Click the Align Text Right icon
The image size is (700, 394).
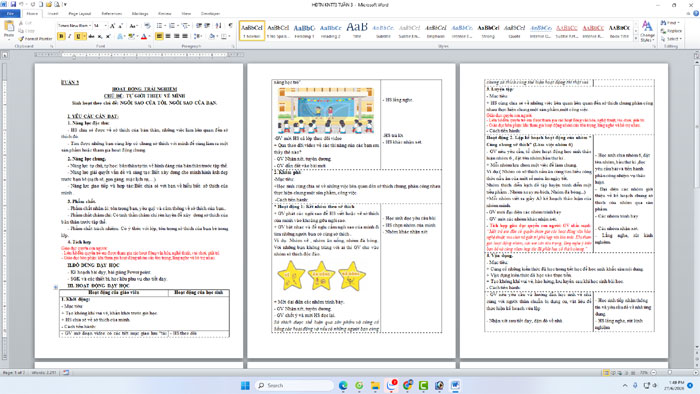point(176,36)
